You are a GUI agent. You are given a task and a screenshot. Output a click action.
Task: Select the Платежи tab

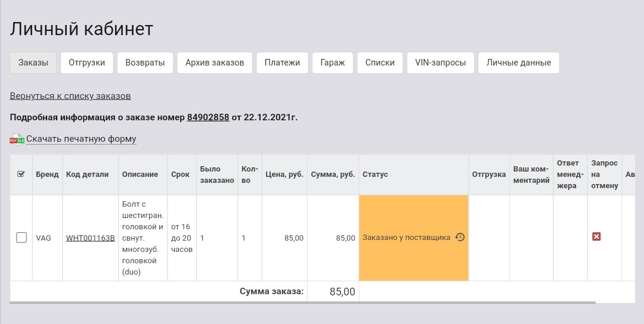pos(282,63)
